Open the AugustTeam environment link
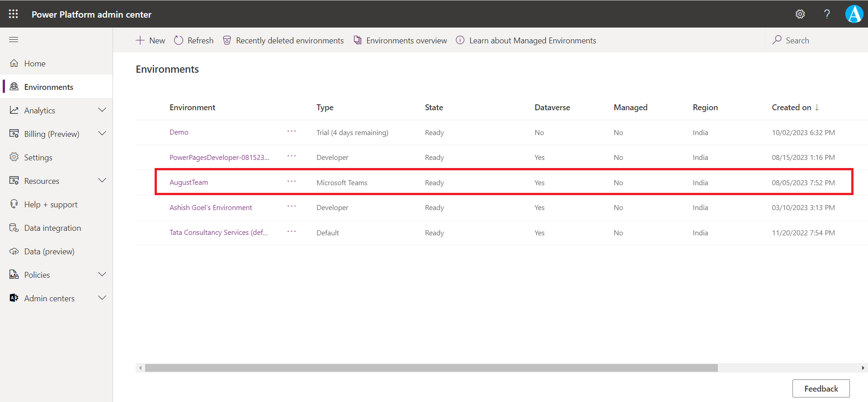Viewport: 868px width, 402px height. [189, 182]
